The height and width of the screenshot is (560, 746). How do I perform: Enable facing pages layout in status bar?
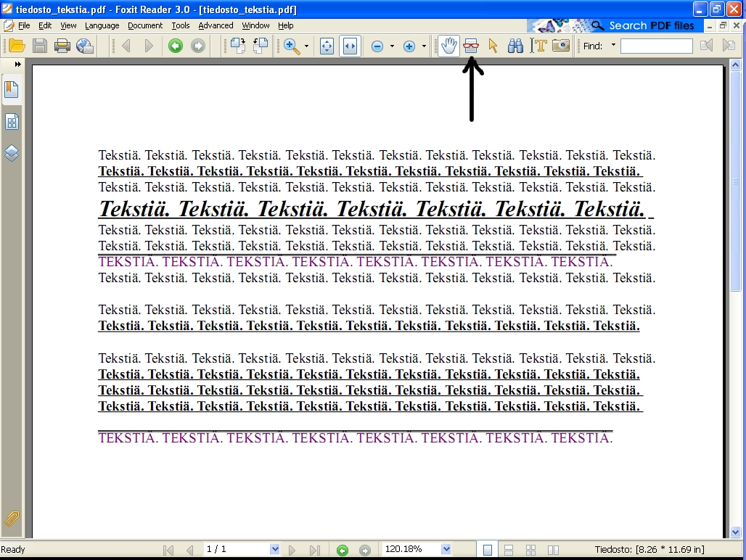(553, 550)
